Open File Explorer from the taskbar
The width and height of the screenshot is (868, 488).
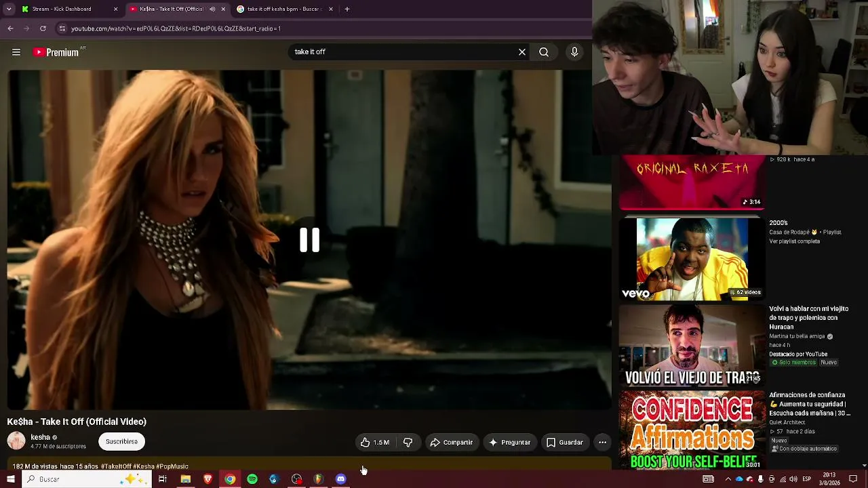click(x=185, y=479)
